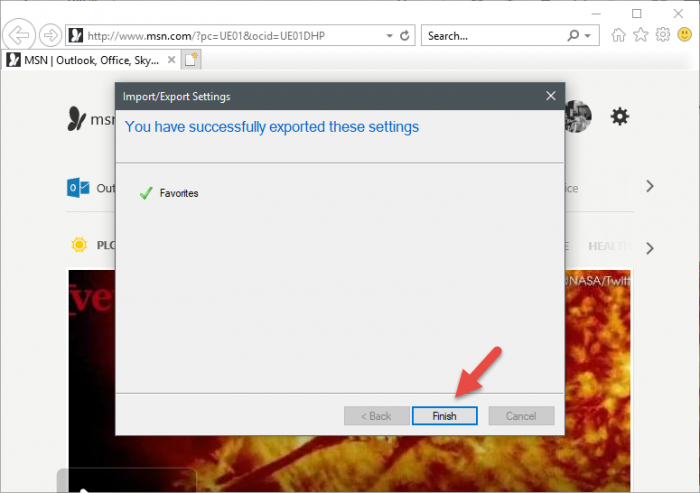This screenshot has height=493, width=700.
Task: Open a new tab with the new-tab button
Action: click(x=192, y=59)
